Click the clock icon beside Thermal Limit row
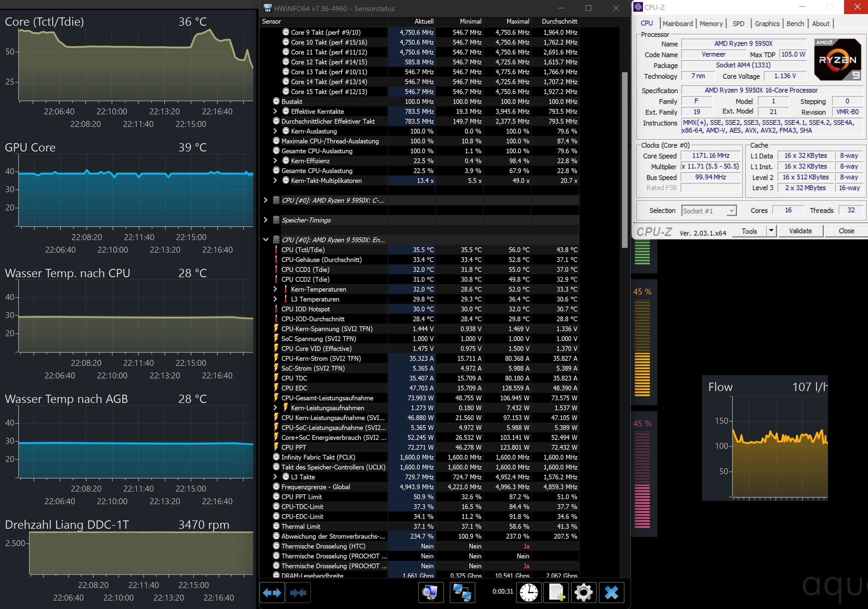The width and height of the screenshot is (868, 609). click(x=276, y=526)
